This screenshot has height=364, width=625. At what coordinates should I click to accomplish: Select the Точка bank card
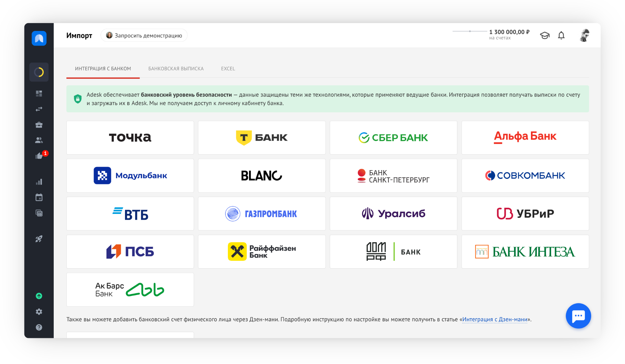130,138
